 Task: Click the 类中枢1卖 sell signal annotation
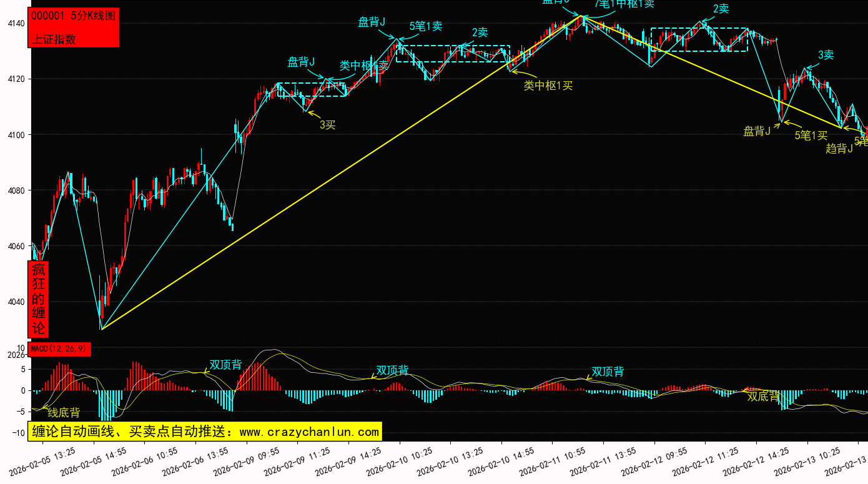coord(363,66)
